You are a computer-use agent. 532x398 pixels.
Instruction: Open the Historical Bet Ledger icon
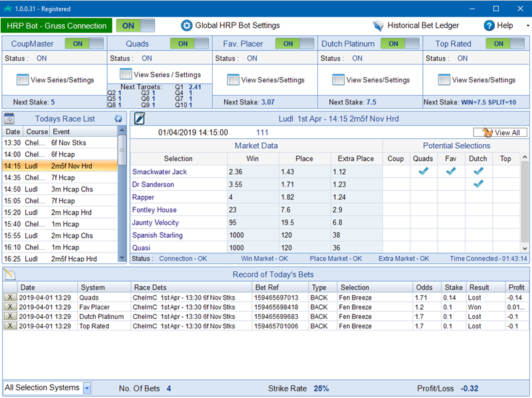[378, 26]
